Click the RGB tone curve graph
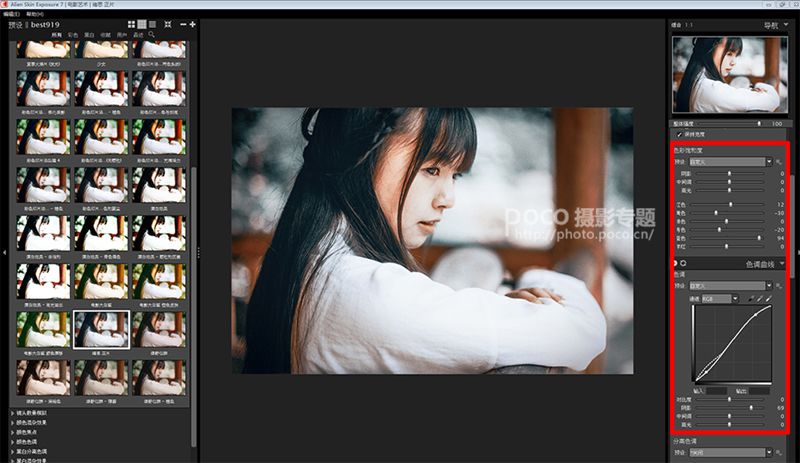800x463 pixels. tap(732, 344)
